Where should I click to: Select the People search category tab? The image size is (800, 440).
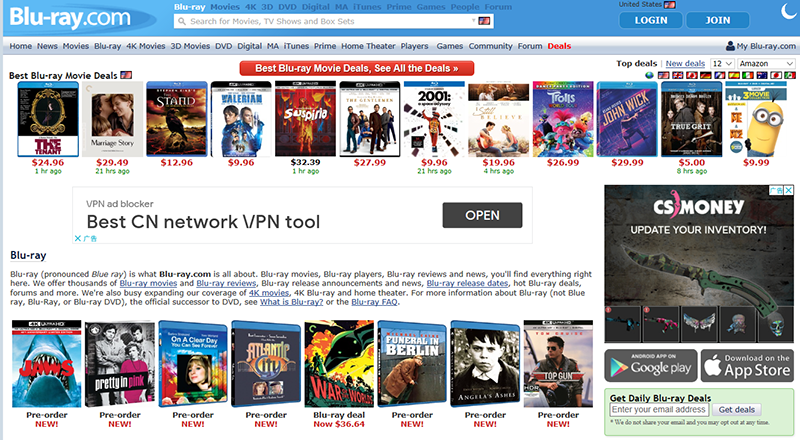coord(464,7)
